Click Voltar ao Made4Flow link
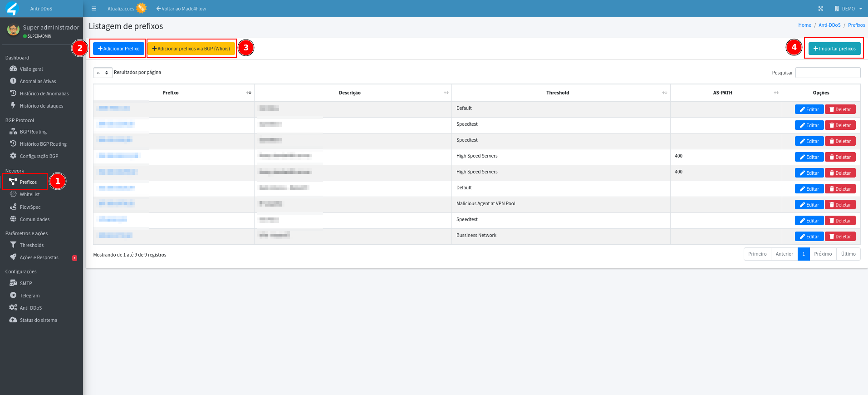The height and width of the screenshot is (395, 868). 181,9
